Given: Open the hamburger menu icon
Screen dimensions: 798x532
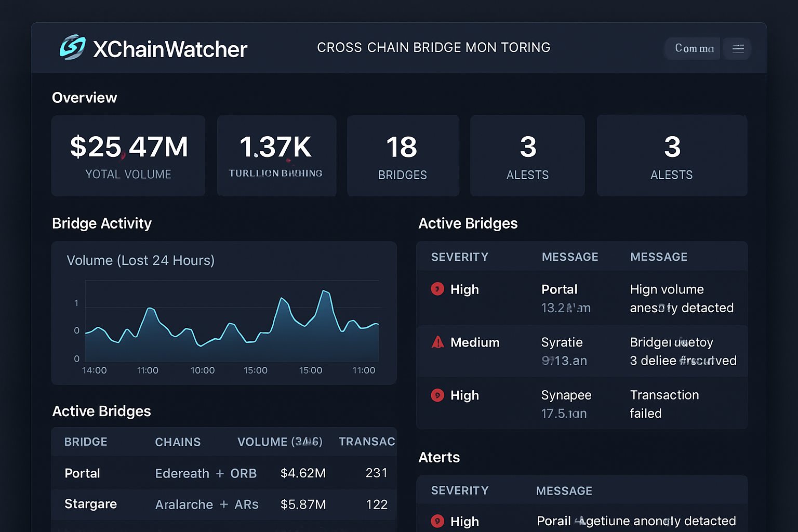Looking at the screenshot, I should (x=737, y=48).
